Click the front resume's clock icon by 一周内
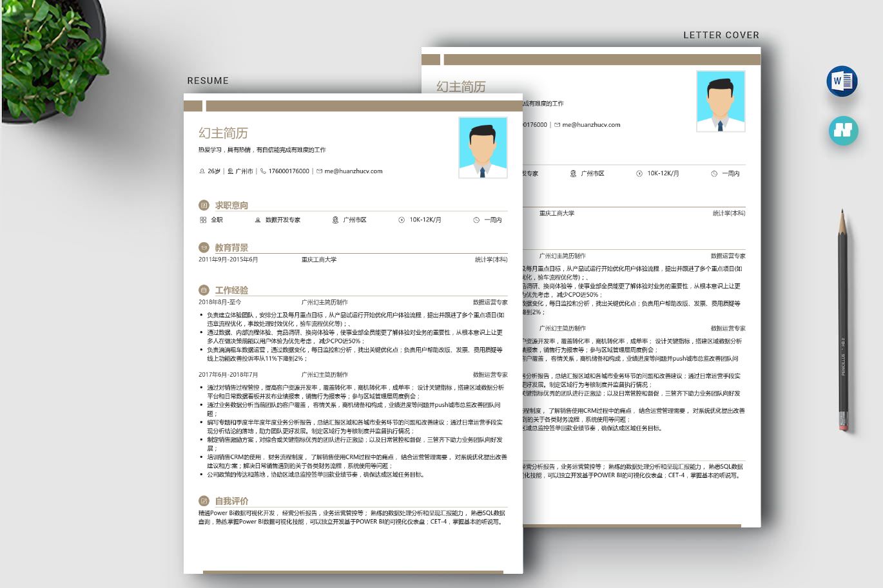This screenshot has height=588, width=883. (x=476, y=220)
